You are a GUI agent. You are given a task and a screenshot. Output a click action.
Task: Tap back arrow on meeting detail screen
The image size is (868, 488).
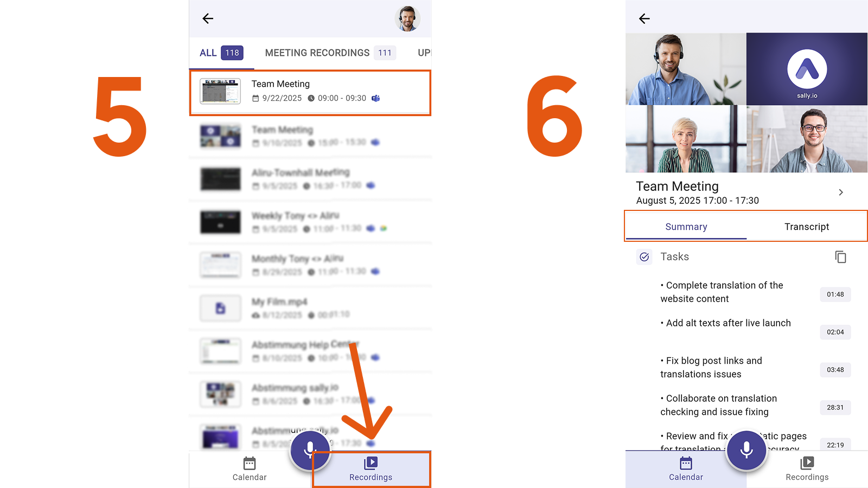click(x=644, y=18)
